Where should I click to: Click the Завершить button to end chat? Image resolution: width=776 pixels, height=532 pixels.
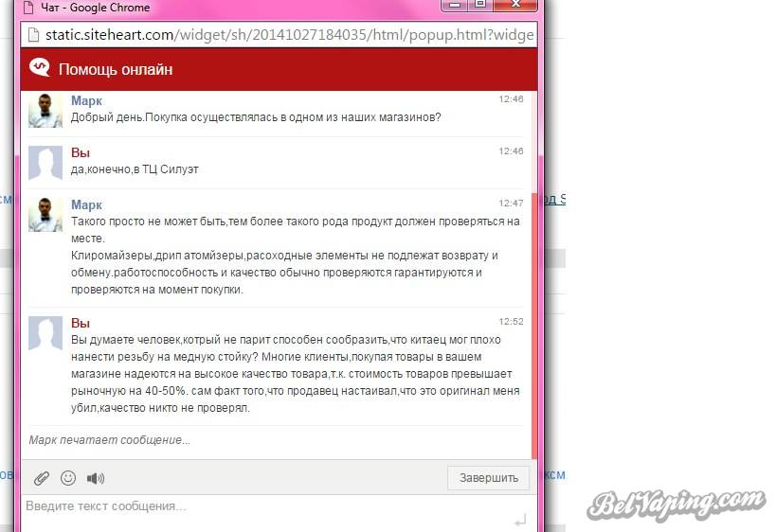489,478
